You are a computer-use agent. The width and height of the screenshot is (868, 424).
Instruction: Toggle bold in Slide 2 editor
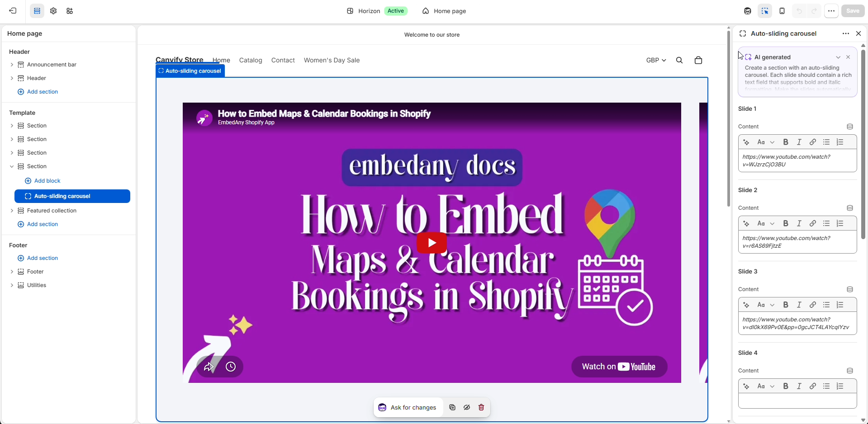pos(786,223)
